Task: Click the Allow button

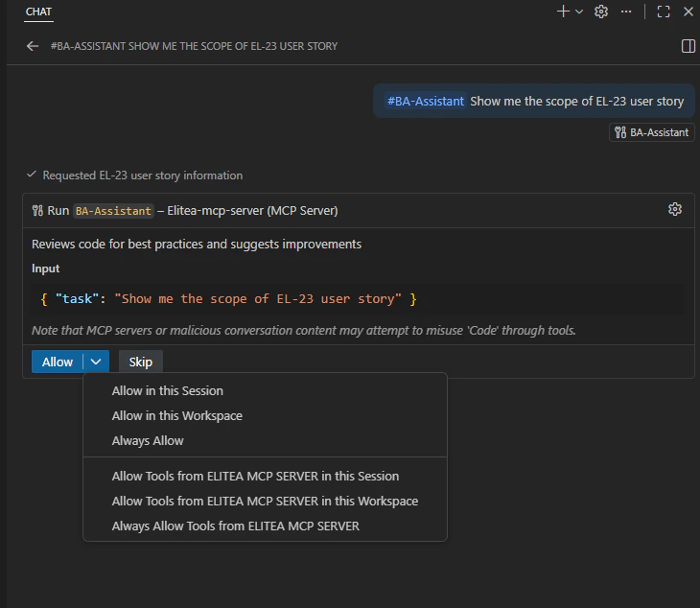Action: click(58, 362)
